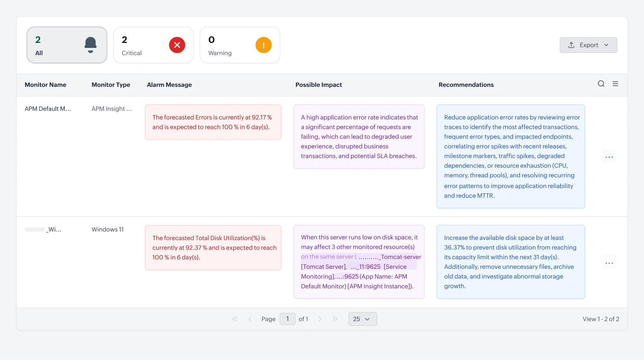Open the Export dropdown
644x360 pixels.
point(589,45)
